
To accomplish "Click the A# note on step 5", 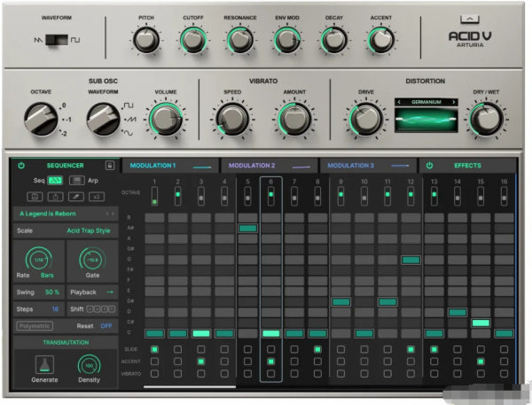I will [x=247, y=229].
